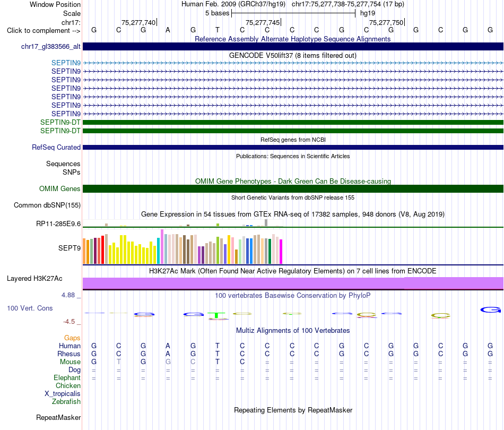
Task: Select the Dog alignment row label
Action: (x=74, y=370)
